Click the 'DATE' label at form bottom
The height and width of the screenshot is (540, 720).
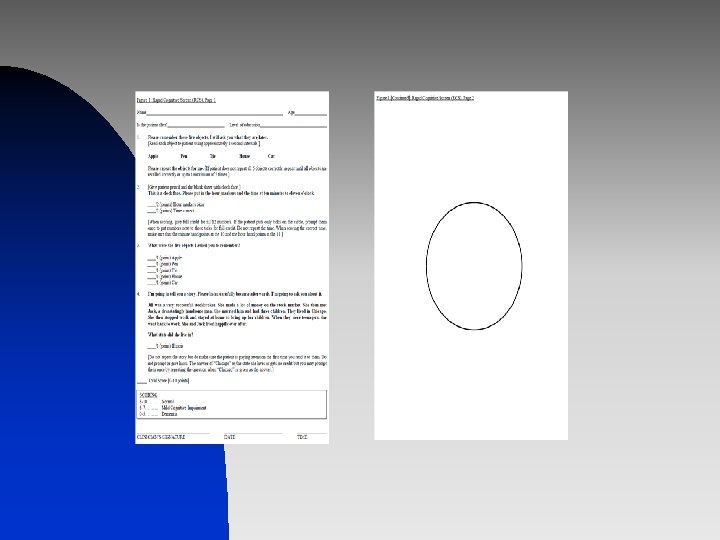(x=230, y=437)
